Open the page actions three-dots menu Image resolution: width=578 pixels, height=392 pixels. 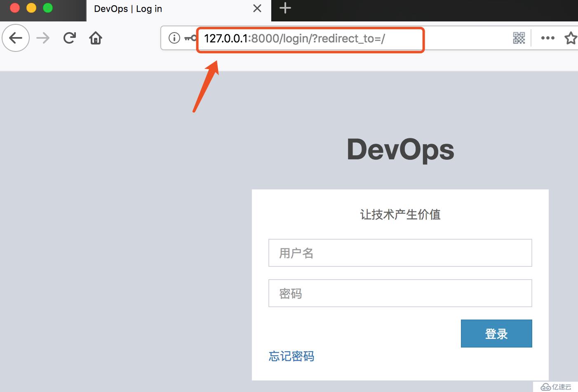point(547,38)
